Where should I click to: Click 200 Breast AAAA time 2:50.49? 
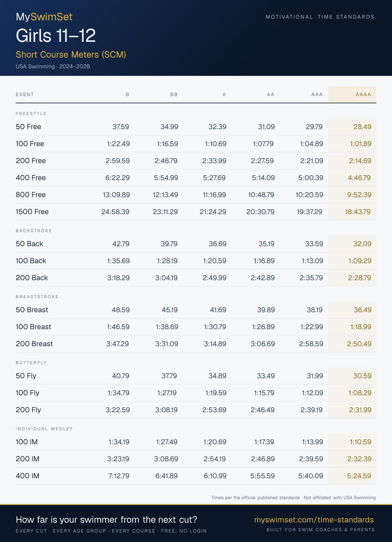click(x=359, y=344)
